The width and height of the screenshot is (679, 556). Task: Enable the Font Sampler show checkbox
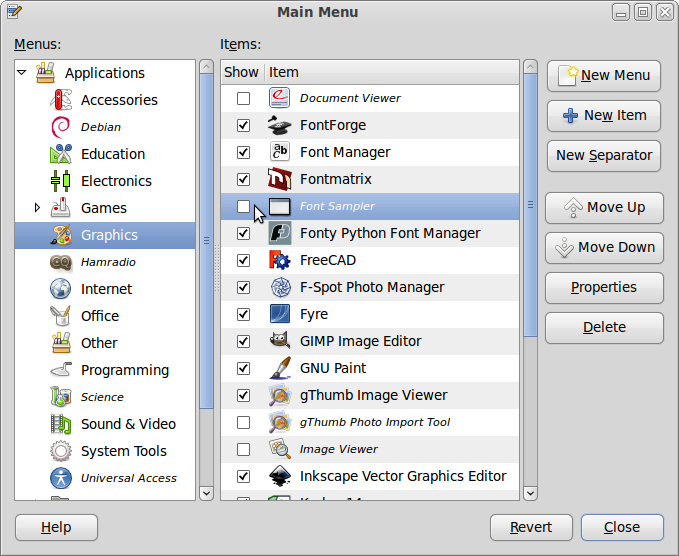pos(243,206)
